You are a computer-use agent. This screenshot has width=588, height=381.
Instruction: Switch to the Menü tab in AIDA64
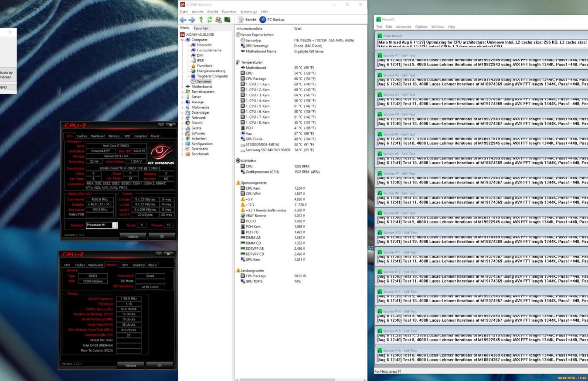click(x=185, y=28)
